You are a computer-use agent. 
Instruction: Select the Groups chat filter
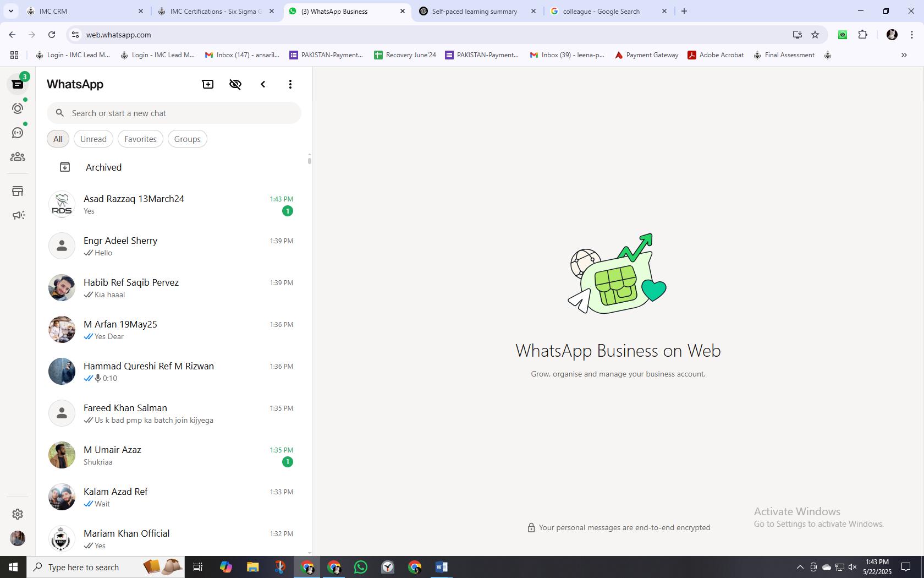188,139
